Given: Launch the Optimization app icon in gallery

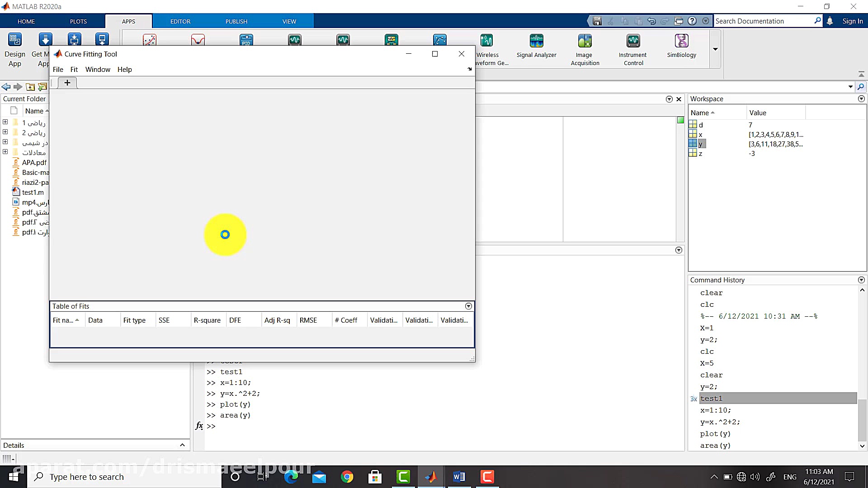Looking at the screenshot, I should click(198, 40).
